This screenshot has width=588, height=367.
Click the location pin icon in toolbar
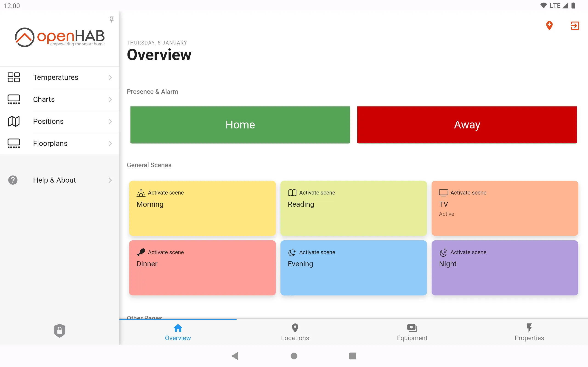549,26
